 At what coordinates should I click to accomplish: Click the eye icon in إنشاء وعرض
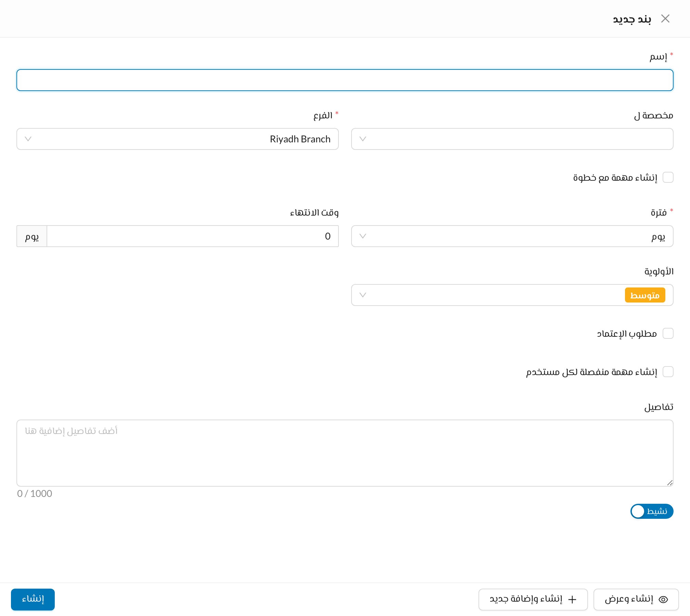coord(663,599)
